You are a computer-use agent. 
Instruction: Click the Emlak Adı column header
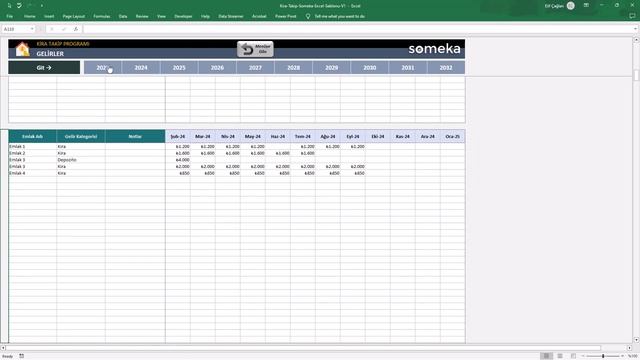click(33, 136)
